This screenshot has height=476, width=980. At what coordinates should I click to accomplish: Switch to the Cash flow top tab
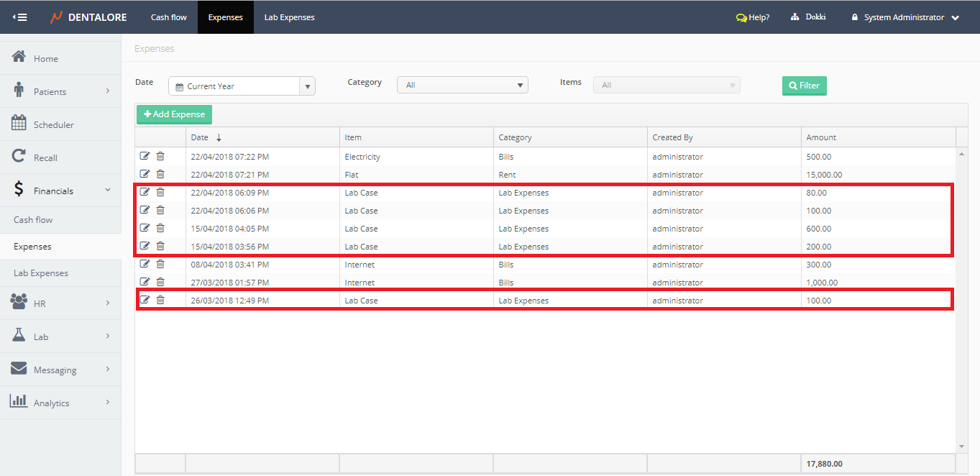pyautogui.click(x=169, y=17)
